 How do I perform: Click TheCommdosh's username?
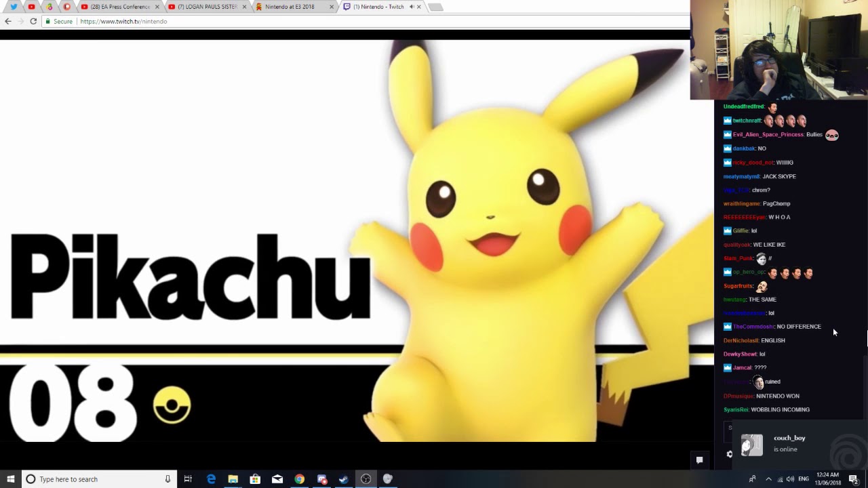pyautogui.click(x=753, y=327)
